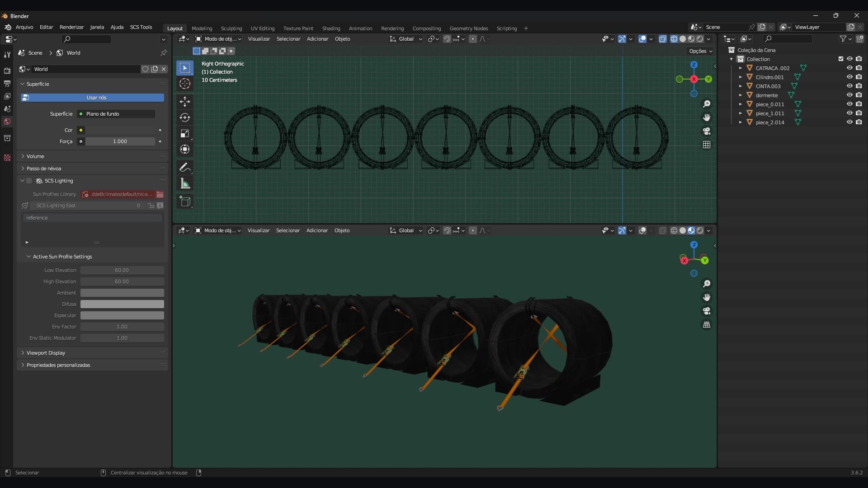The image size is (868, 488).
Task: Open the Render properties tab icon
Action: click(7, 70)
